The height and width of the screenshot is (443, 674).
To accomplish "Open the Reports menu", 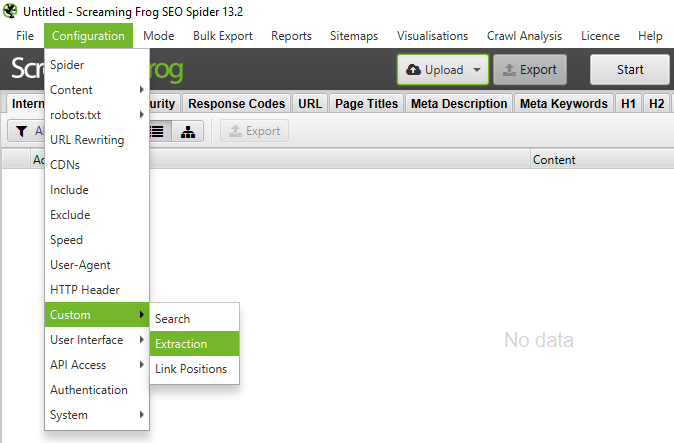I will pyautogui.click(x=291, y=36).
